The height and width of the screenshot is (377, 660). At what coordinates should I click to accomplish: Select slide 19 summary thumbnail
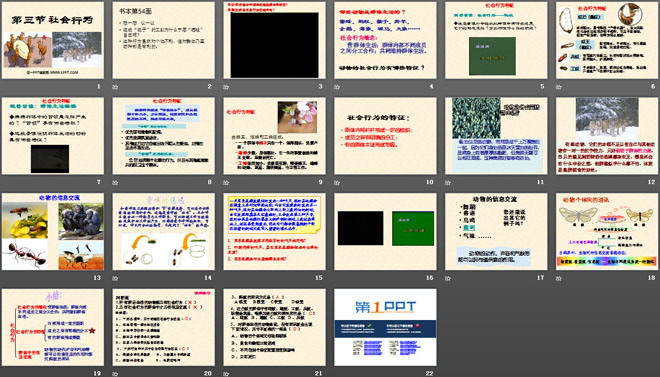tap(53, 327)
